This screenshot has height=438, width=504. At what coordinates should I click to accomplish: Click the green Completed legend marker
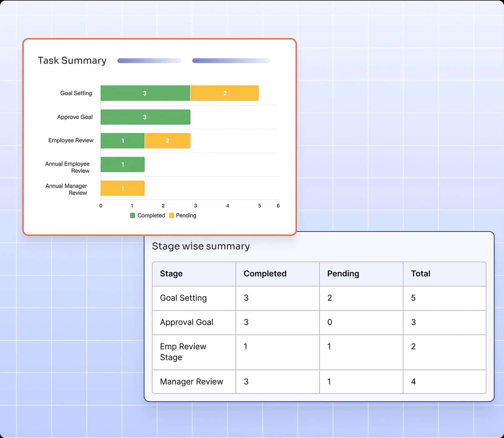click(x=132, y=215)
